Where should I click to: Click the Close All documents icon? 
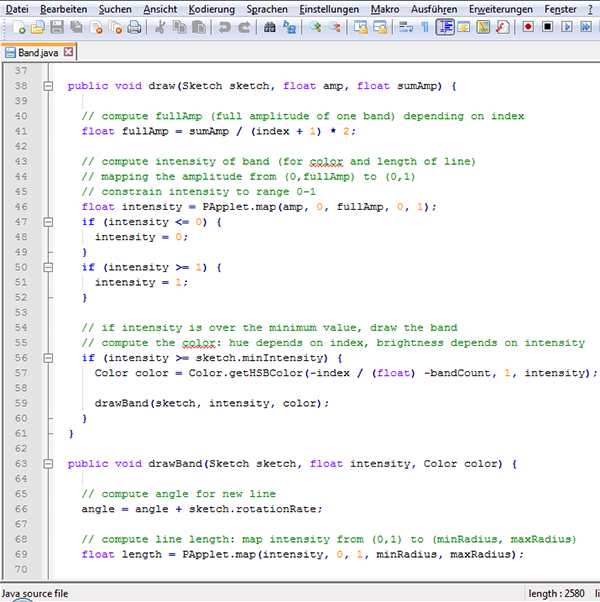tap(115, 27)
